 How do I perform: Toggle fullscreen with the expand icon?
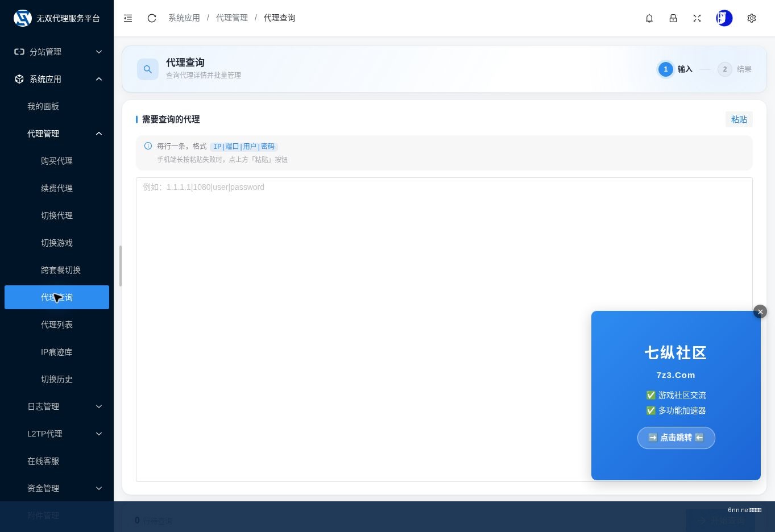(697, 18)
